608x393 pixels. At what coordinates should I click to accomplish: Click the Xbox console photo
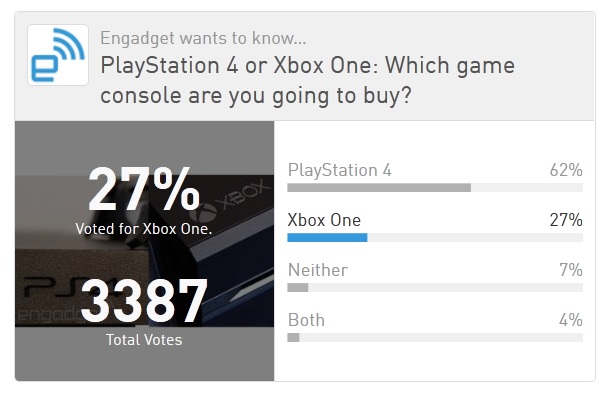pos(144,251)
